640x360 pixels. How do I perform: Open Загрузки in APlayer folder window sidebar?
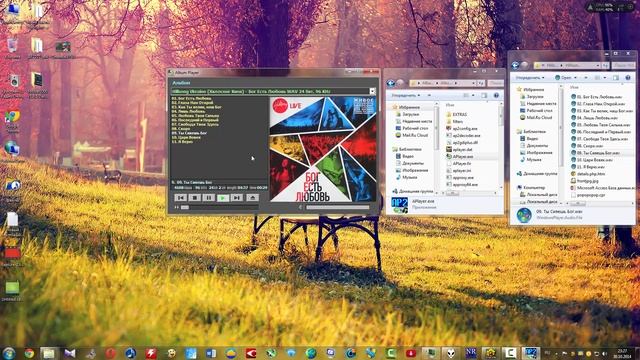pos(407,114)
